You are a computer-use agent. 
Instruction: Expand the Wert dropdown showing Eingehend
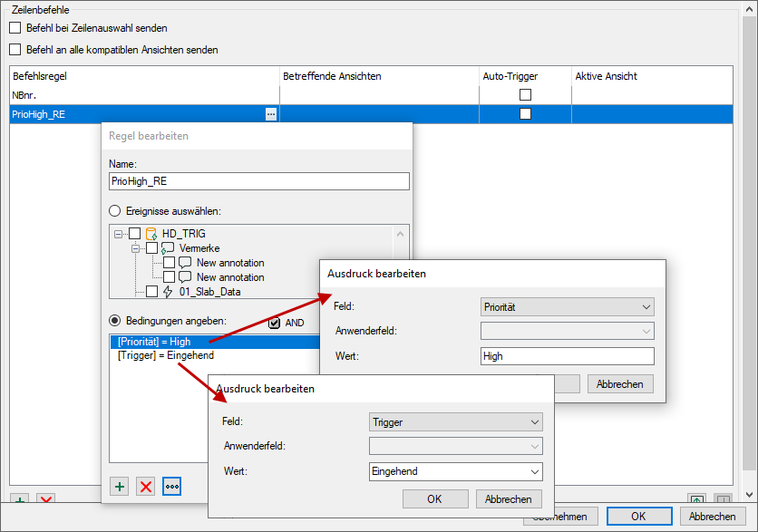(455, 471)
